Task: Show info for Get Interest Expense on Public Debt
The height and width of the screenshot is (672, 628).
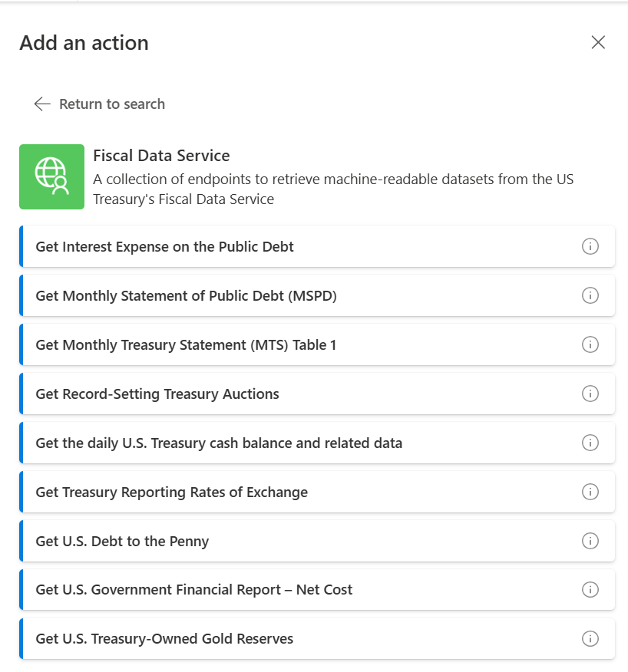Action: tap(590, 246)
